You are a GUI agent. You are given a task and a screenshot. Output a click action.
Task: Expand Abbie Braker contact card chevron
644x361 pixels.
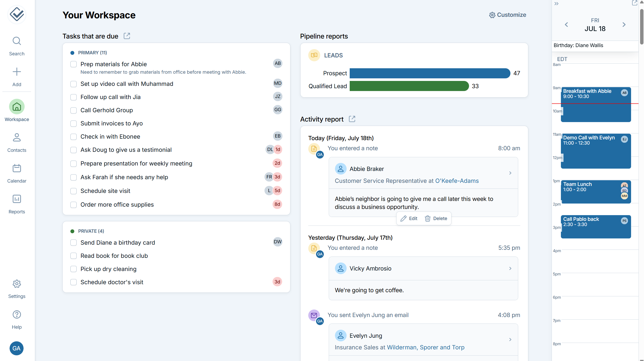pyautogui.click(x=510, y=173)
